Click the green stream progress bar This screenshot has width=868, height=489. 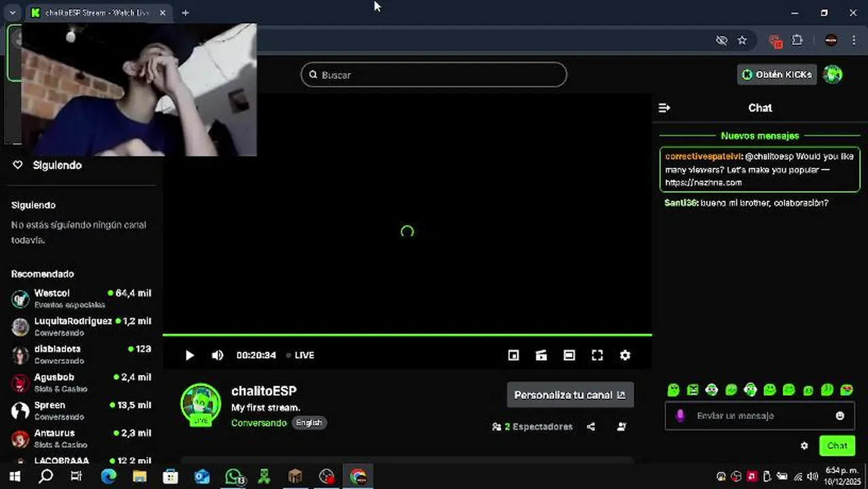tap(407, 335)
